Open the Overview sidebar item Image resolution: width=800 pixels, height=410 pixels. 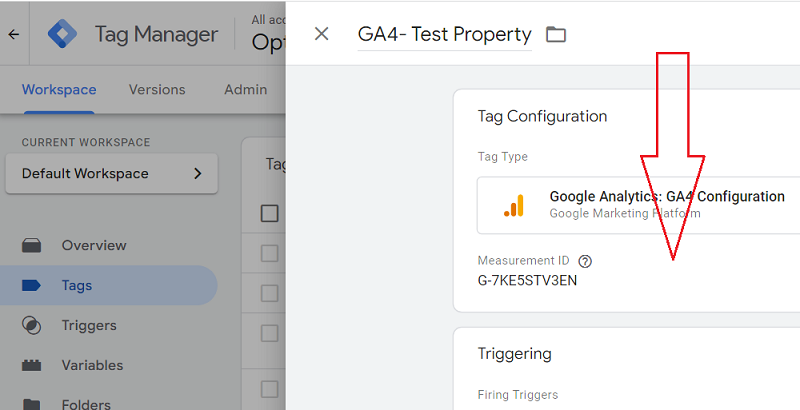pos(93,245)
